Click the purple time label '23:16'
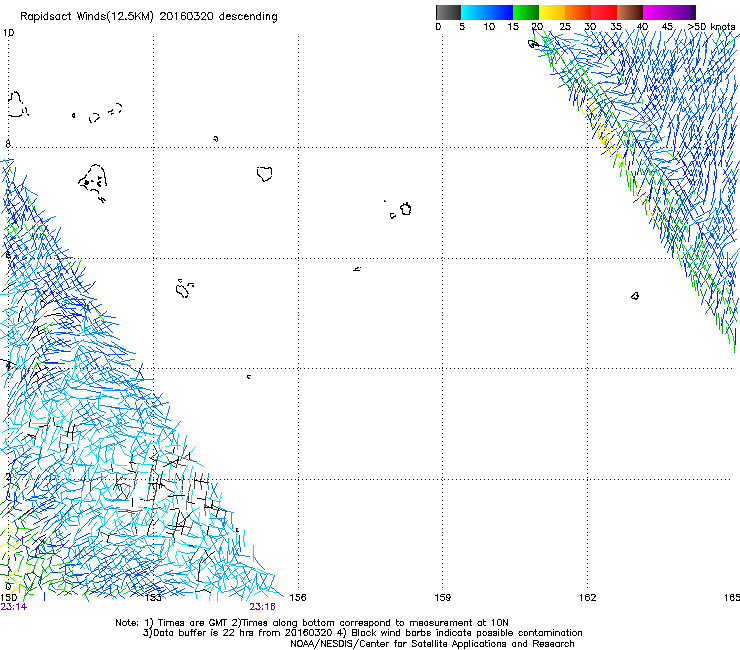The width and height of the screenshot is (740, 650). (x=262, y=607)
